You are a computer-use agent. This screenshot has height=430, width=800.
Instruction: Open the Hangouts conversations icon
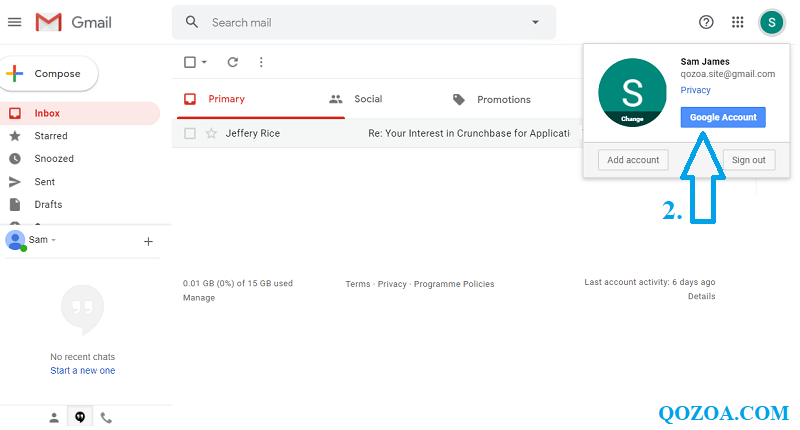pos(80,417)
